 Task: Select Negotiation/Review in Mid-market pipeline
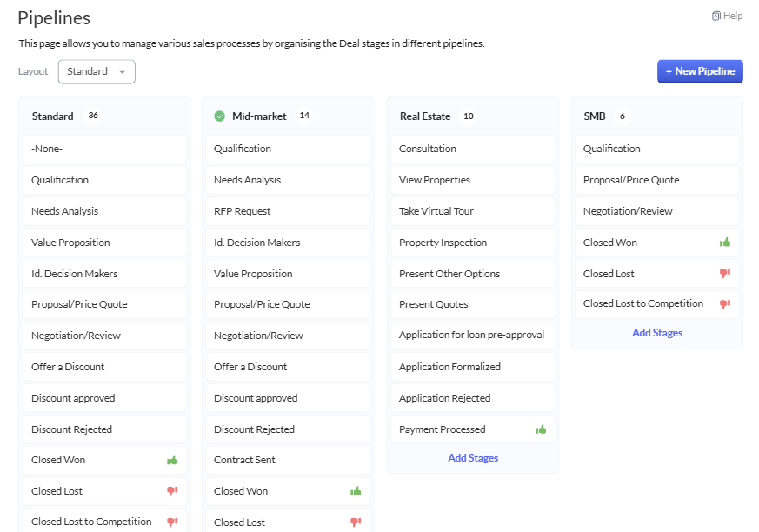tap(288, 336)
